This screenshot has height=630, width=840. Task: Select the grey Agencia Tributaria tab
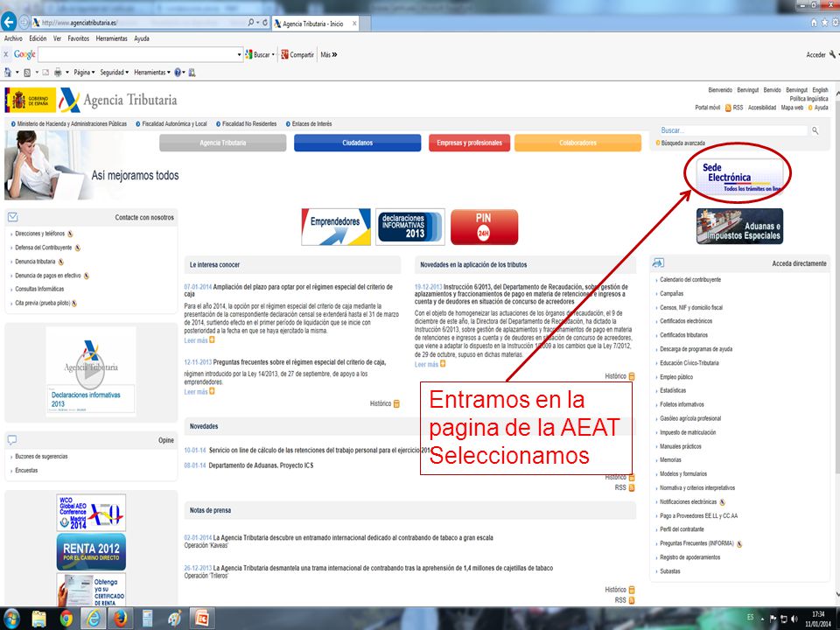tap(223, 143)
